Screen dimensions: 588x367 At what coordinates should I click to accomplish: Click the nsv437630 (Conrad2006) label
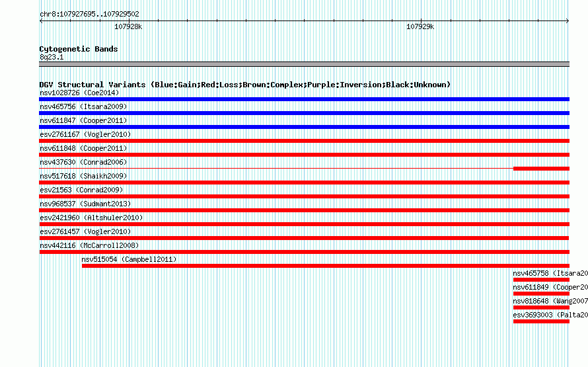point(83,162)
